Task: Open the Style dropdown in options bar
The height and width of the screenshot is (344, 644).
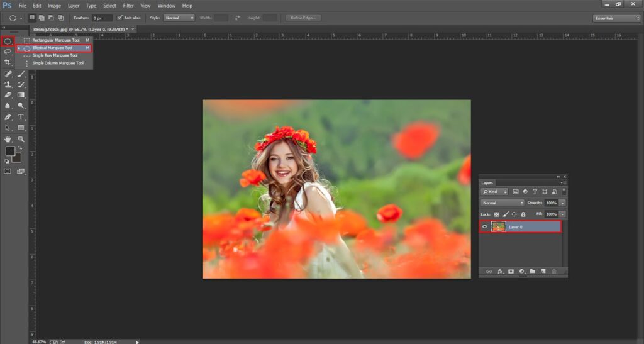Action: pyautogui.click(x=179, y=18)
